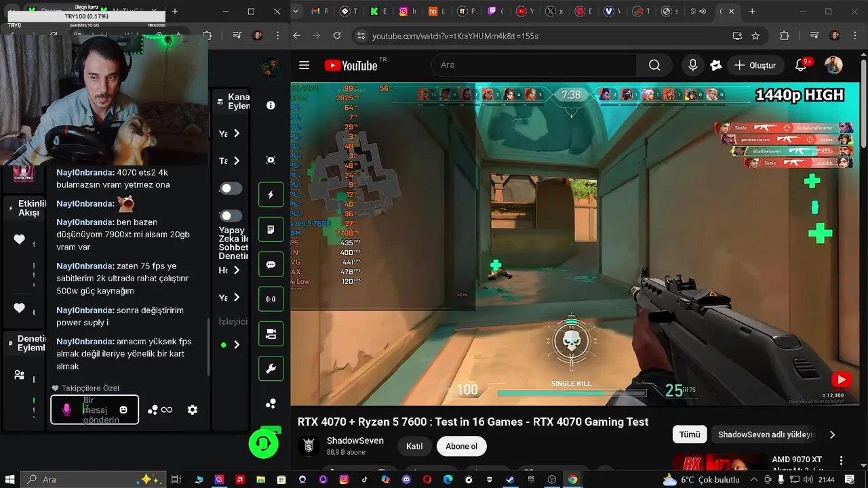Open Kick chat settings gear
The height and width of the screenshot is (488, 868).
click(193, 409)
